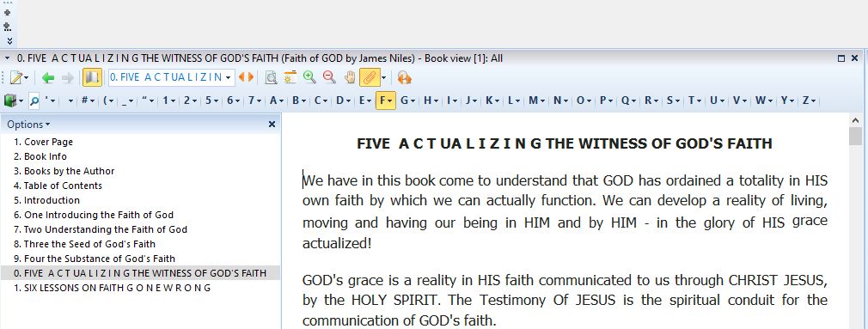This screenshot has height=329, width=868.
Task: Select the hand pan tool
Action: [x=349, y=78]
